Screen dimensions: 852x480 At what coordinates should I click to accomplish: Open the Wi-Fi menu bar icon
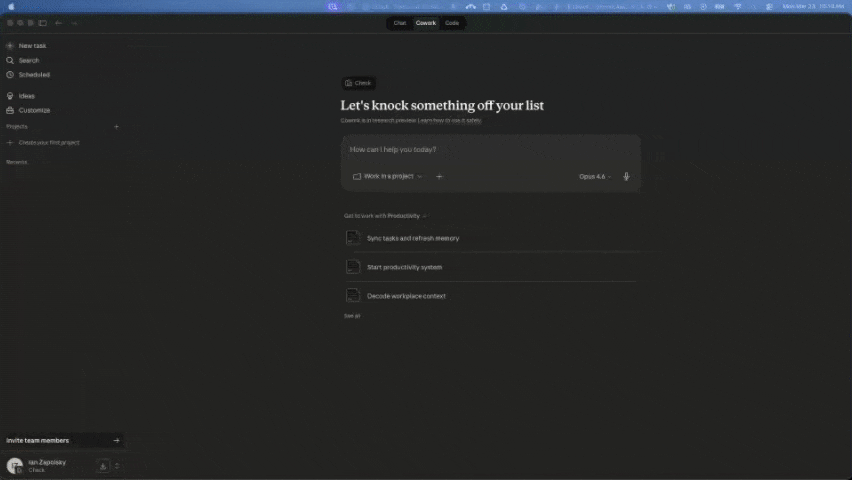pyautogui.click(x=737, y=7)
